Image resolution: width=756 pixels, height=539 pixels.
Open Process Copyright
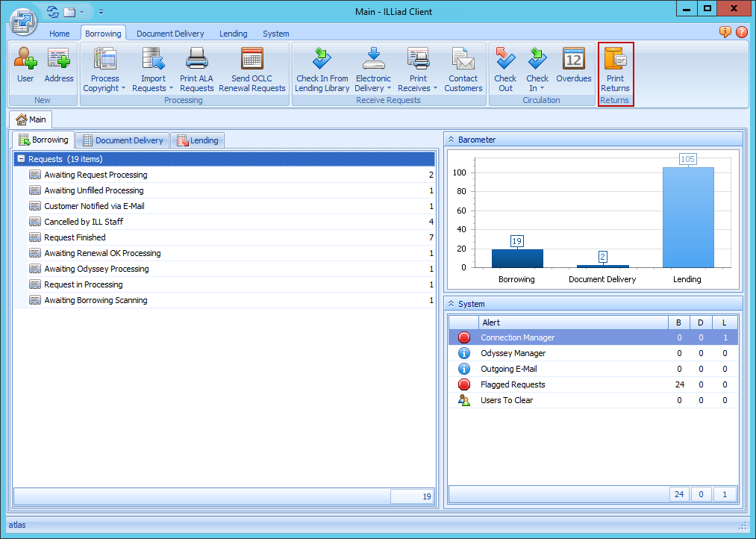pyautogui.click(x=104, y=67)
